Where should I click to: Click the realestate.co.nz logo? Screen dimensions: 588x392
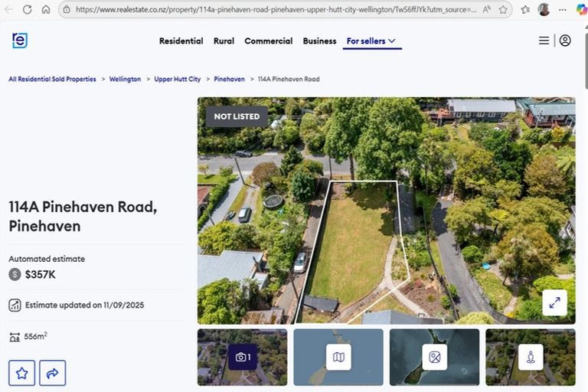[20, 40]
